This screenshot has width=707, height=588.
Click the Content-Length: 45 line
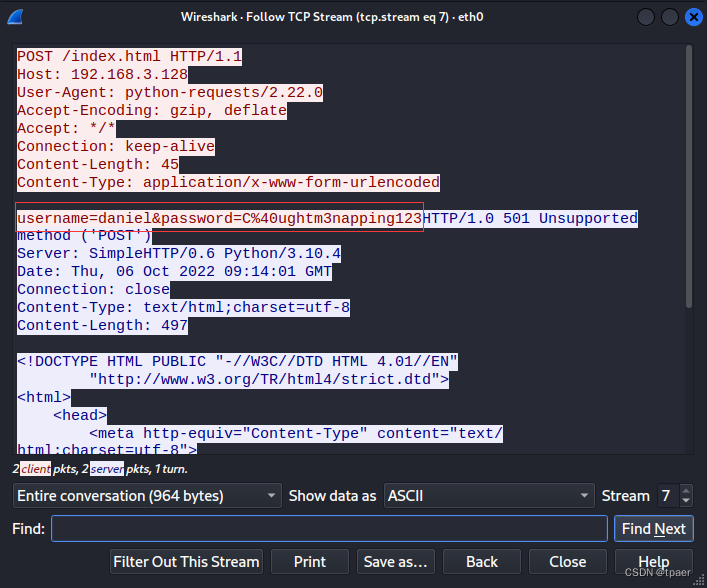click(98, 165)
